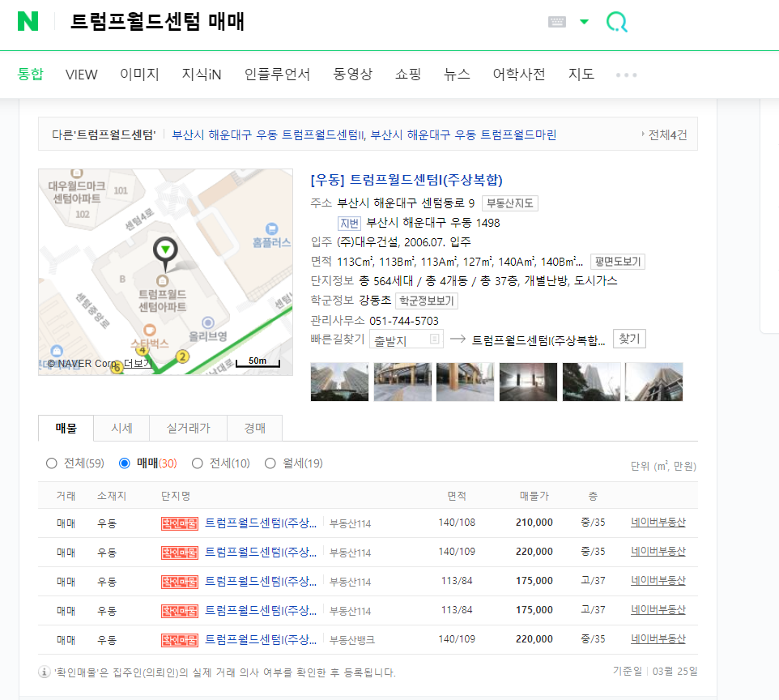The height and width of the screenshot is (700, 779).
Task: Open the fifth building photo thumbnail
Action: (x=591, y=382)
